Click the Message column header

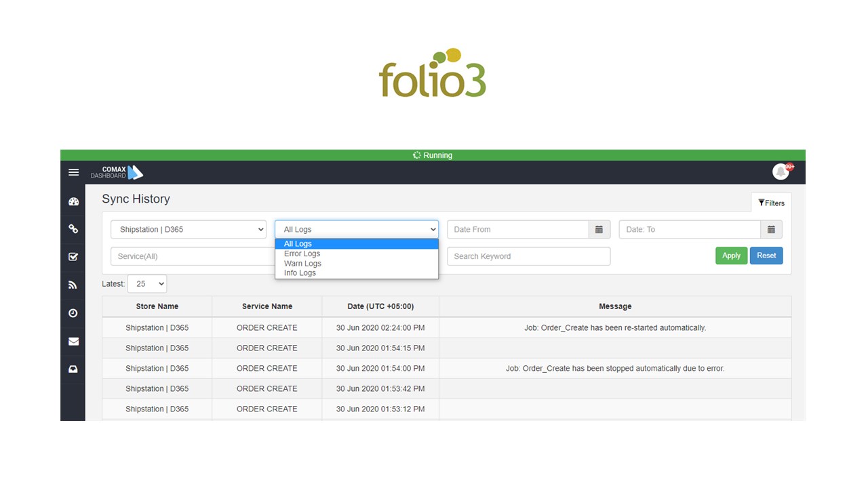point(615,306)
